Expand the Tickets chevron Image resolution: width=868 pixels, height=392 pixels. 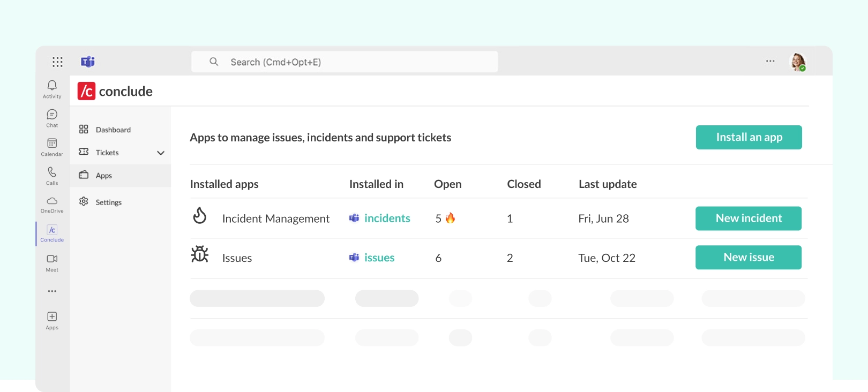click(x=161, y=153)
